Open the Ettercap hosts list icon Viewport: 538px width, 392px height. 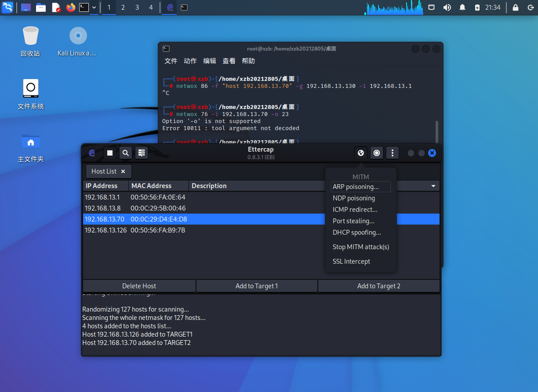[142, 153]
